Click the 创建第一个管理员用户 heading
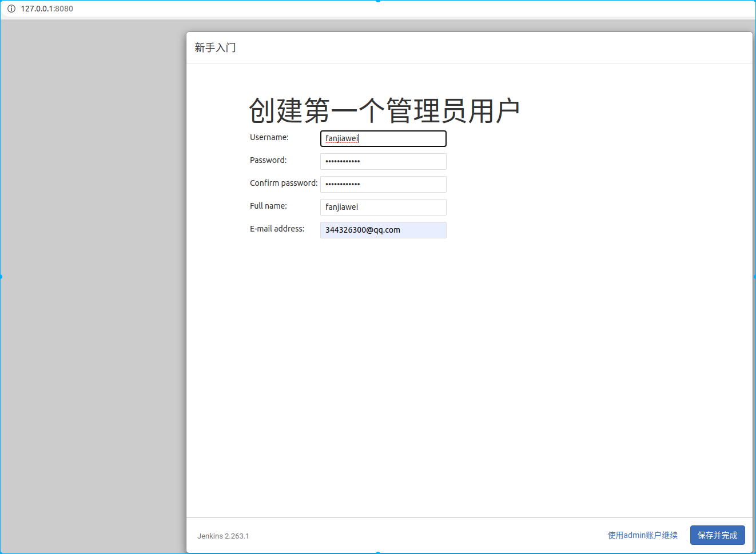This screenshot has width=756, height=554. (x=384, y=110)
